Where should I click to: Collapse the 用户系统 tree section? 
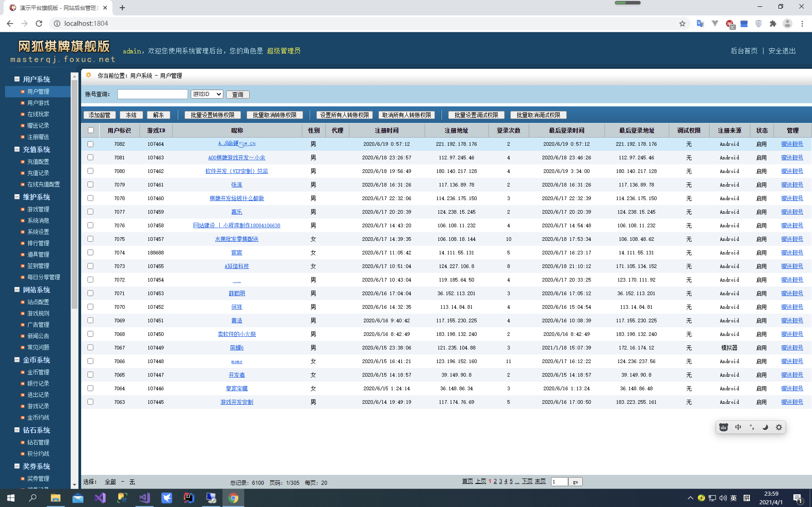(x=17, y=79)
